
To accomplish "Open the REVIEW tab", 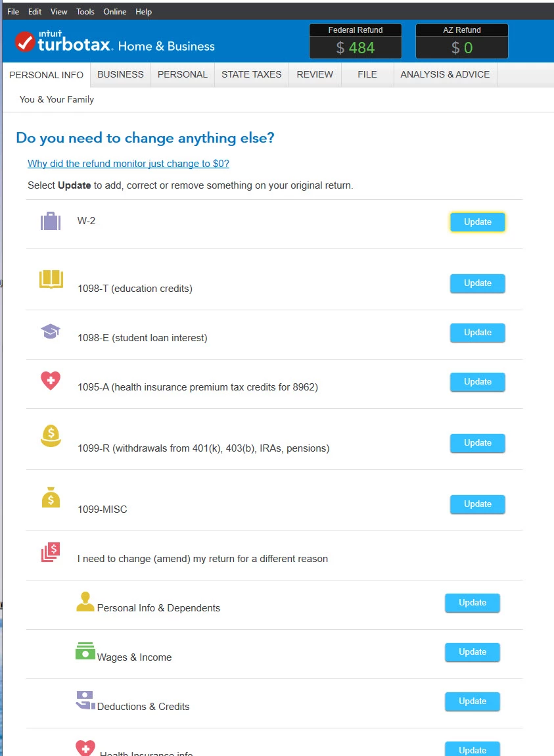I will tap(315, 74).
